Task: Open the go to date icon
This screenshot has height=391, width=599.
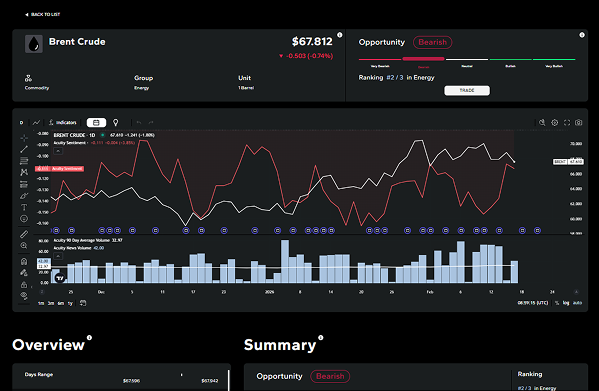Action: [x=83, y=303]
